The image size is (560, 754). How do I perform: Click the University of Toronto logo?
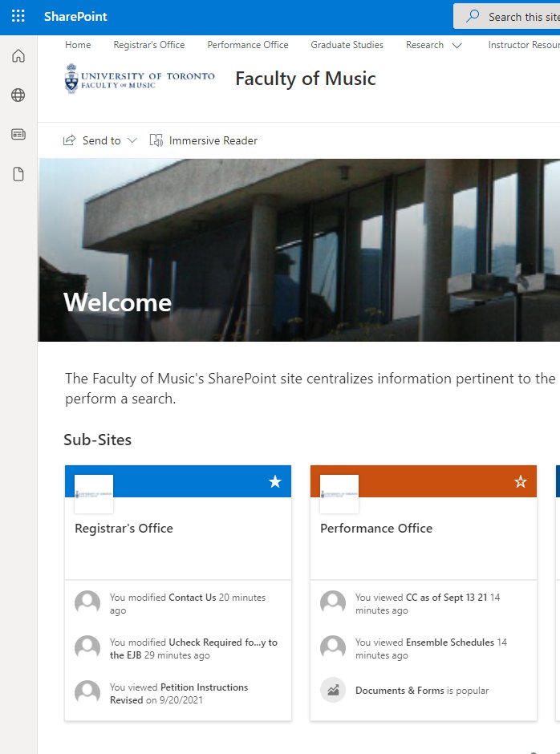click(140, 78)
